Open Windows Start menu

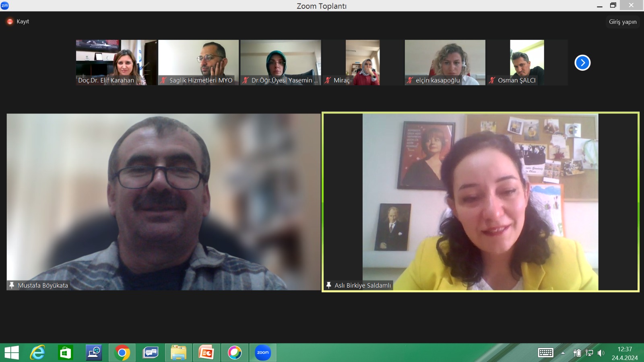12,353
